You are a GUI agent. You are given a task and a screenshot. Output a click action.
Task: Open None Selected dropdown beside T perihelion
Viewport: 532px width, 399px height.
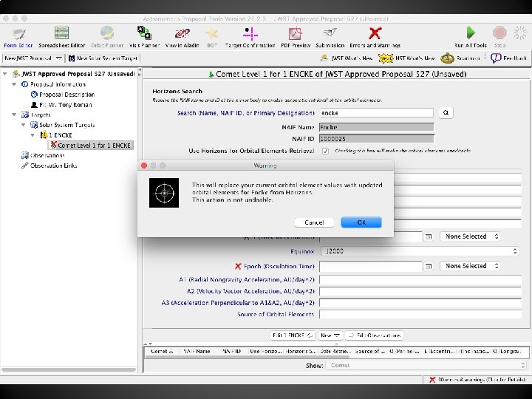point(471,236)
